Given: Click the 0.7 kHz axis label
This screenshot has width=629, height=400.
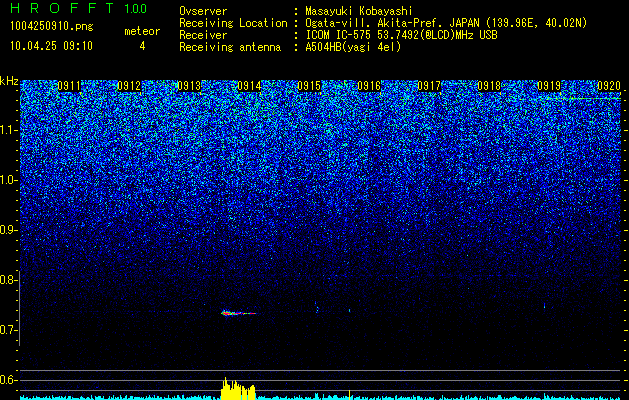Looking at the screenshot, I should (x=9, y=330).
